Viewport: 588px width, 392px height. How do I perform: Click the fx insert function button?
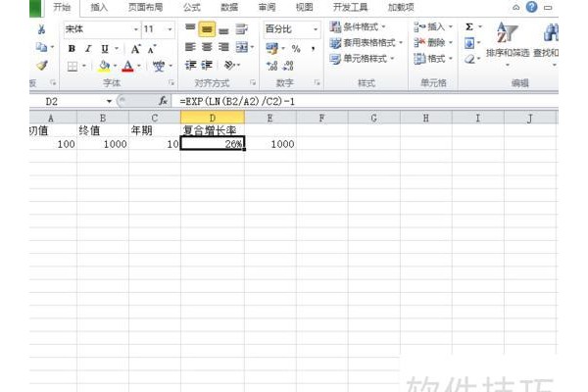(x=163, y=101)
